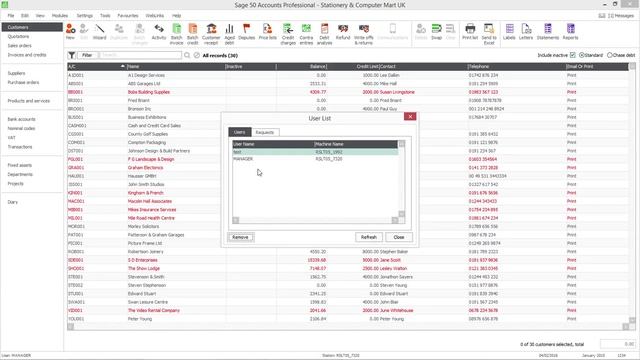Screen dimensions: 640x360
Task: Open Purchase orders in sidebar
Action: (23, 82)
